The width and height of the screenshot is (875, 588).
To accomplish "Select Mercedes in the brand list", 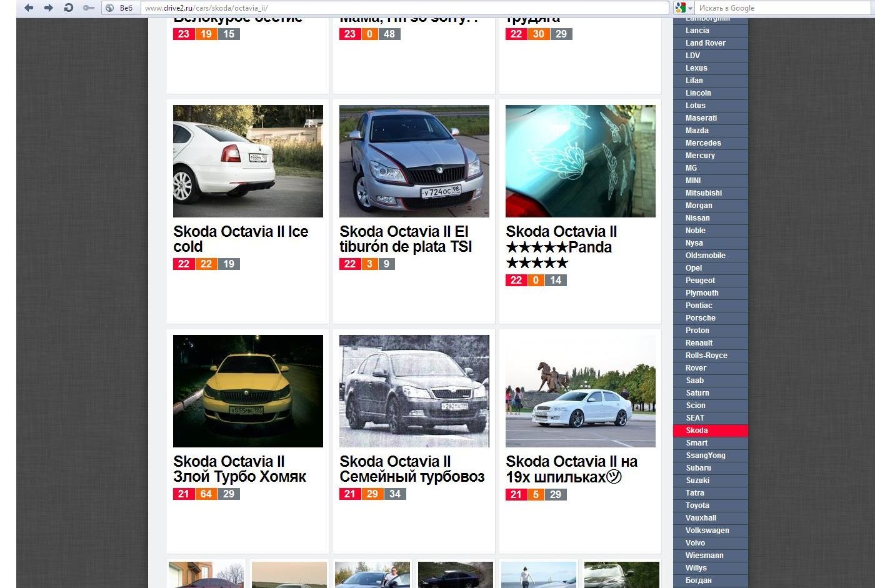I will pos(711,143).
